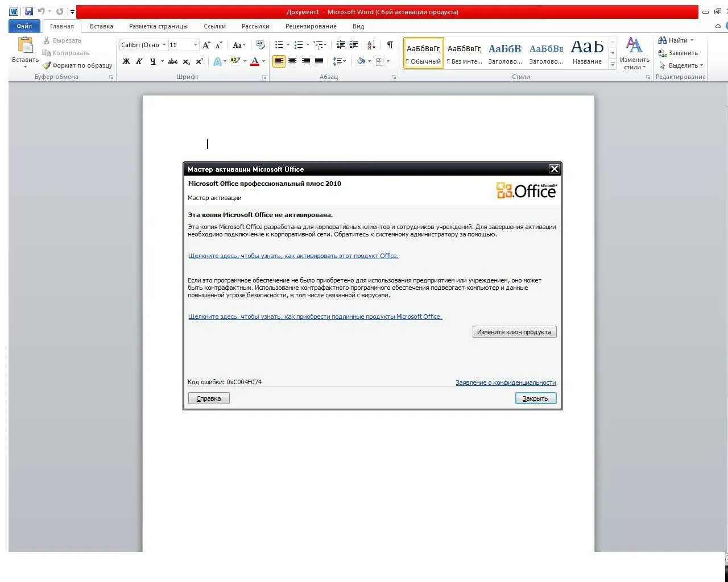
Task: Grow font size with large A icon
Action: tap(206, 45)
